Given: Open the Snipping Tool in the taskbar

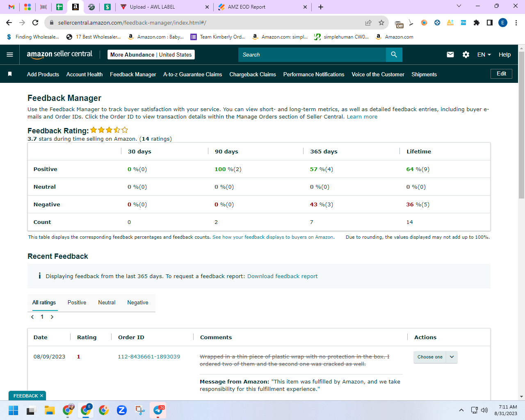Looking at the screenshot, I should pyautogui.click(x=140, y=410).
